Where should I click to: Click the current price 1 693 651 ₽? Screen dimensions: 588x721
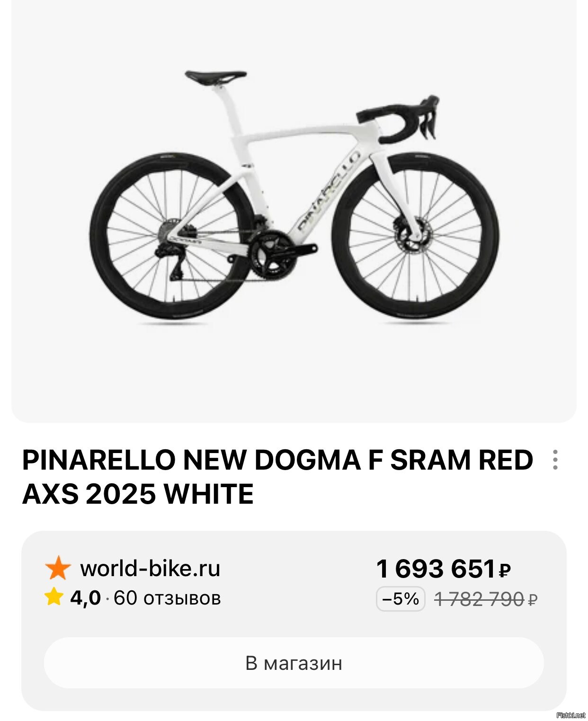coord(443,569)
